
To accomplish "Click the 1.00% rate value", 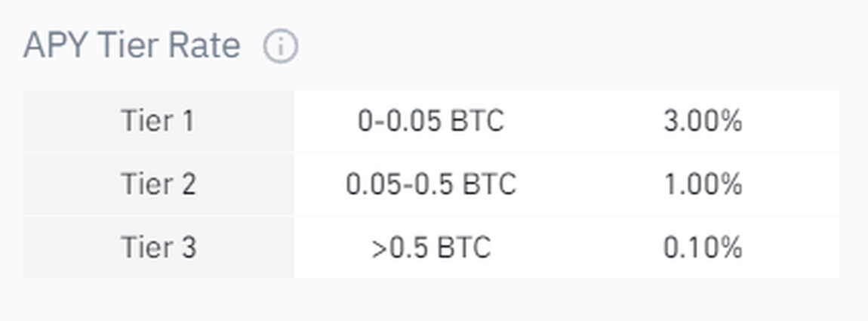I will (x=703, y=184).
